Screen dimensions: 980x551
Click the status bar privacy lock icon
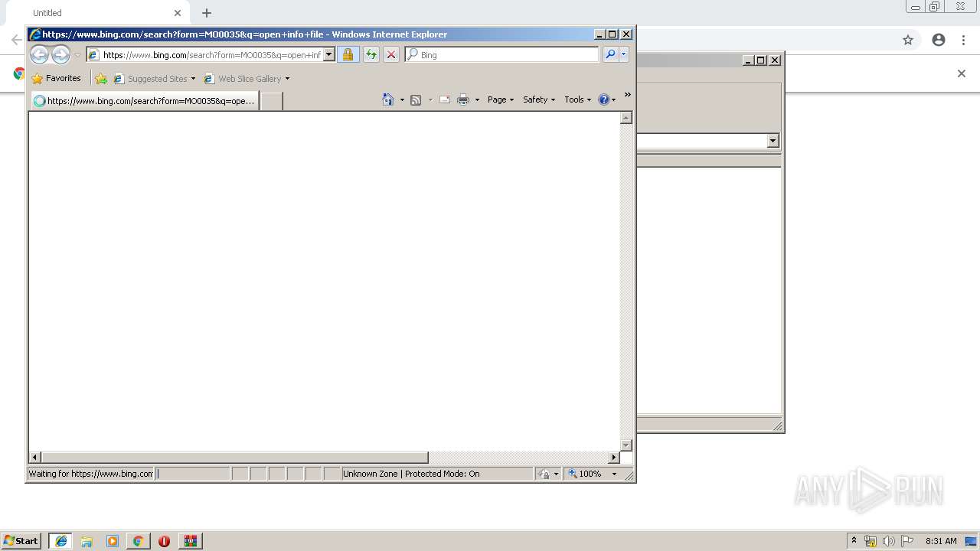544,474
